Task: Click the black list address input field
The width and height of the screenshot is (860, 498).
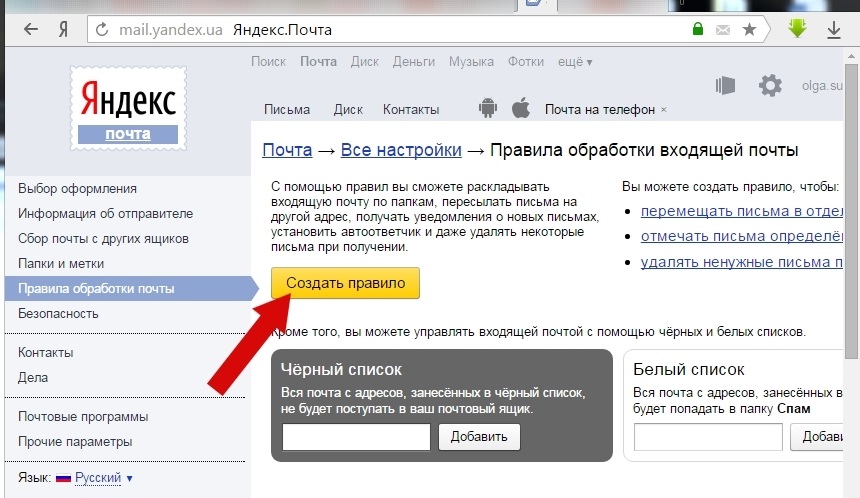Action: coord(356,437)
